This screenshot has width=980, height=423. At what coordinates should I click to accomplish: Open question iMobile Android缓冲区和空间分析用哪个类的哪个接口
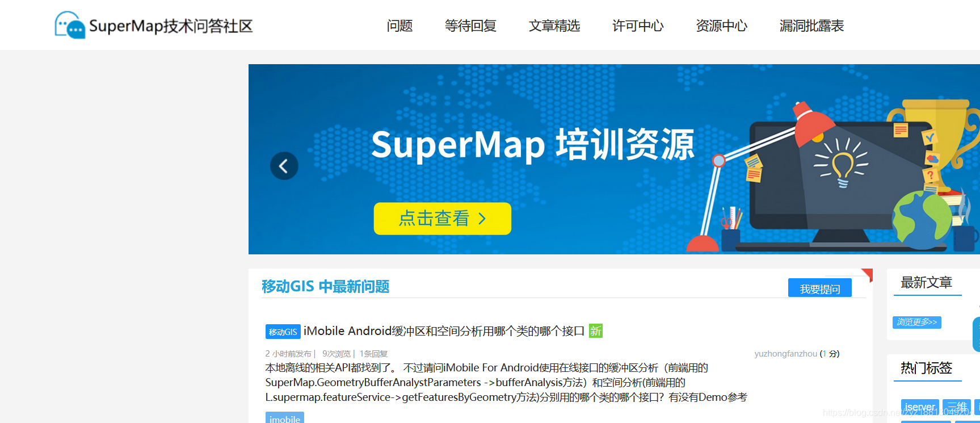444,331
